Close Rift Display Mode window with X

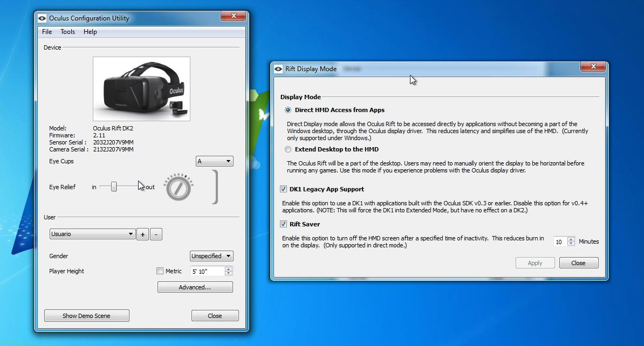(x=593, y=66)
